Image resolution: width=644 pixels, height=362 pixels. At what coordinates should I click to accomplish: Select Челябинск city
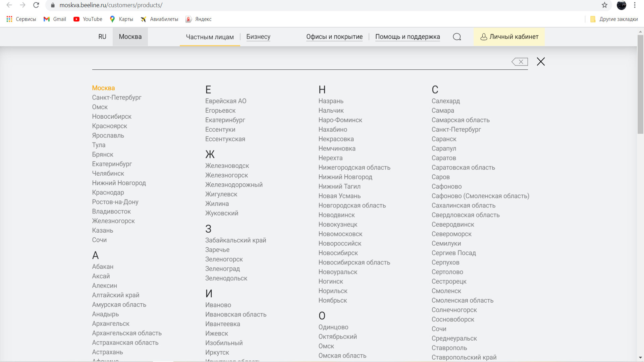point(108,173)
